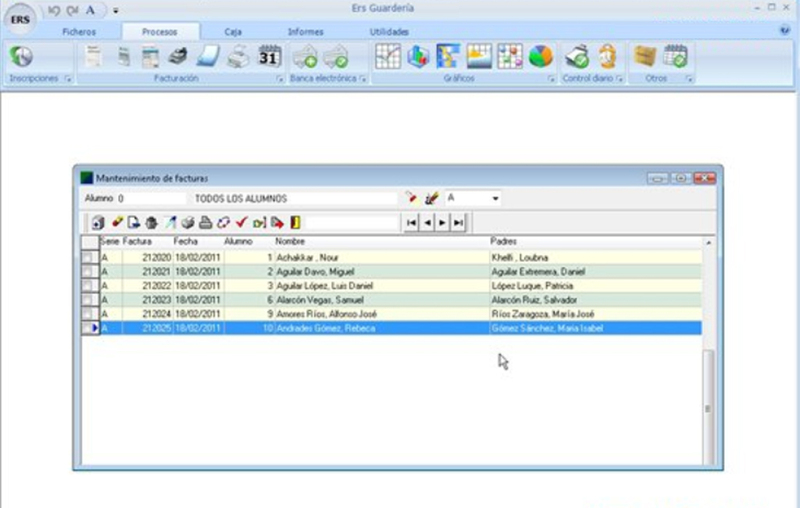Go to previous invoice record

427,222
